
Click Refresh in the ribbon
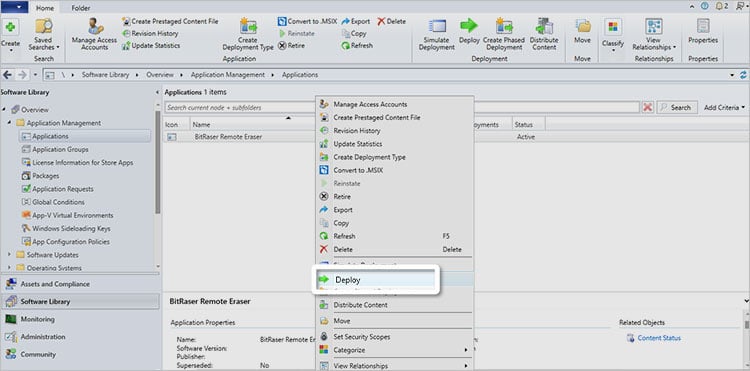[x=357, y=46]
